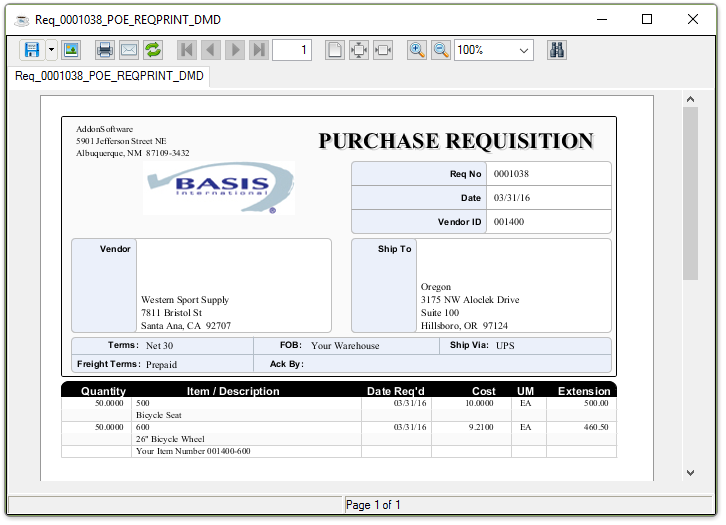Zoom out with magnifier minus icon
Screen dimensions: 726x525
click(x=441, y=50)
